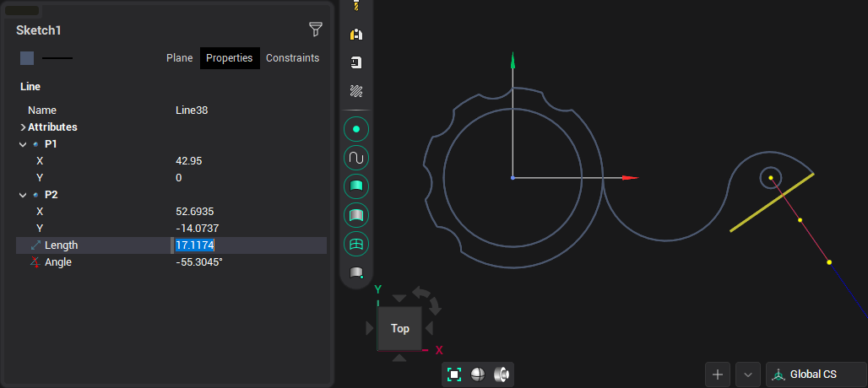Viewport: 868px width, 388px height.
Task: Click the Top face of view cube
Action: coord(400,328)
